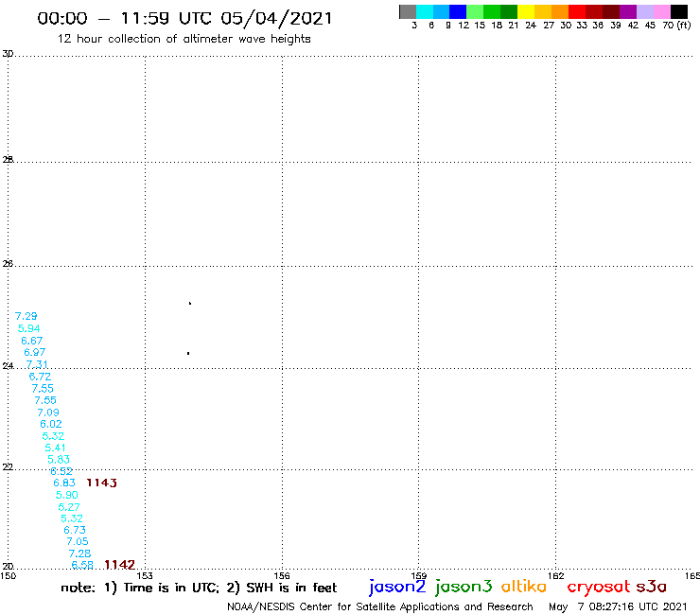This screenshot has width=700, height=615.
Task: Click the cyan swatch in the wave height scale
Action: pos(425,11)
